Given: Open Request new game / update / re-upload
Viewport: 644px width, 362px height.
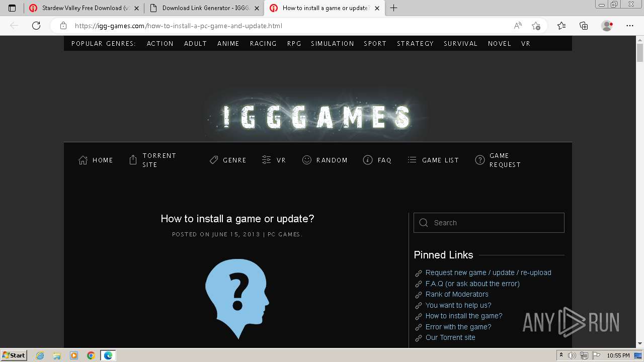Looking at the screenshot, I should click(488, 273).
